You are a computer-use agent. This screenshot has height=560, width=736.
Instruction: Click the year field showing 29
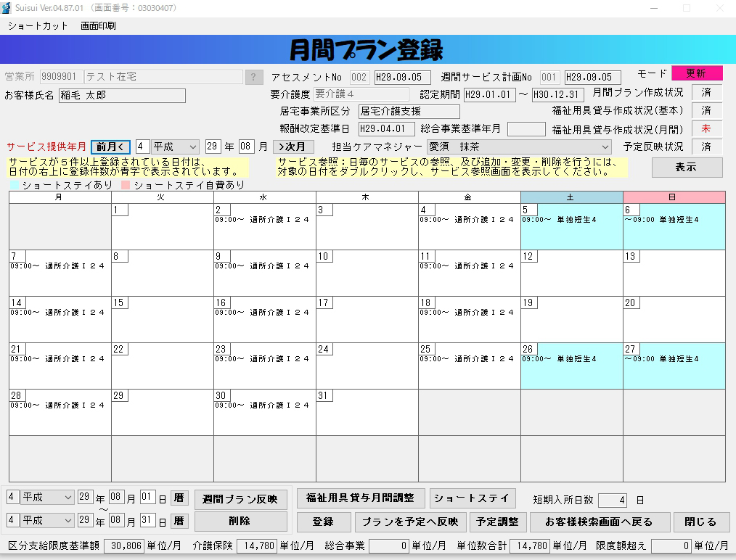click(x=212, y=147)
